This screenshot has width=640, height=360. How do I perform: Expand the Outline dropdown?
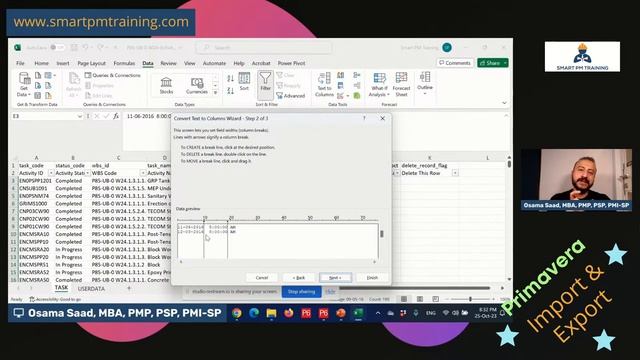424,84
